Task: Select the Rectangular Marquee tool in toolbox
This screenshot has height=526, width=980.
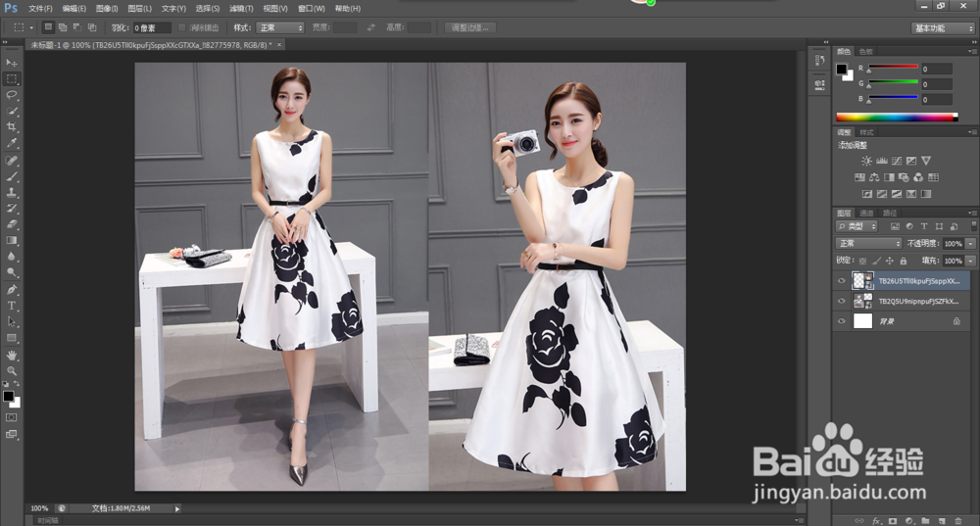Action: pos(11,78)
